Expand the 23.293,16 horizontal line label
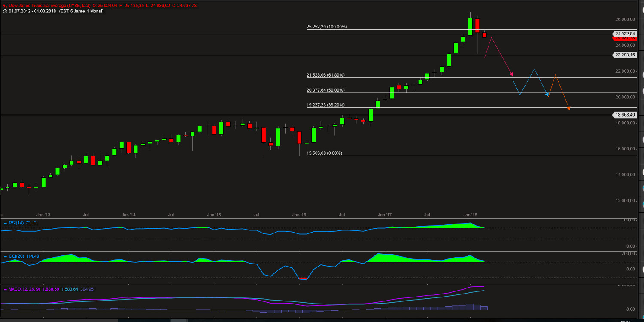This screenshot has width=644, height=322. point(625,55)
